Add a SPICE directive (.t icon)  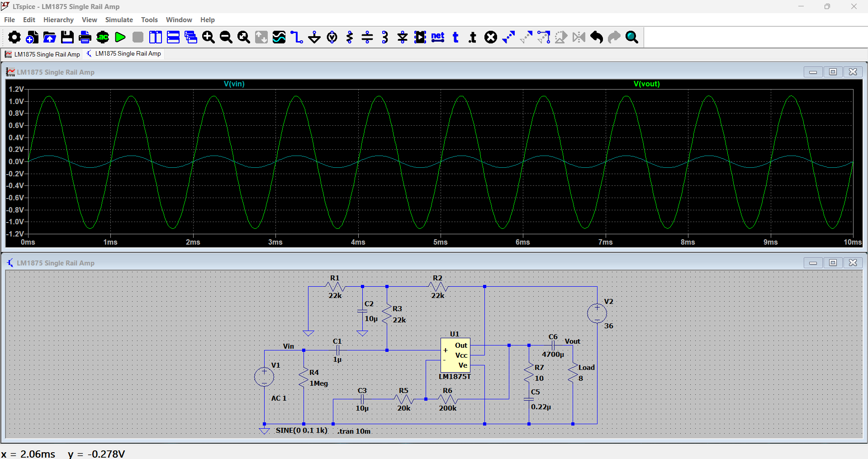click(473, 37)
